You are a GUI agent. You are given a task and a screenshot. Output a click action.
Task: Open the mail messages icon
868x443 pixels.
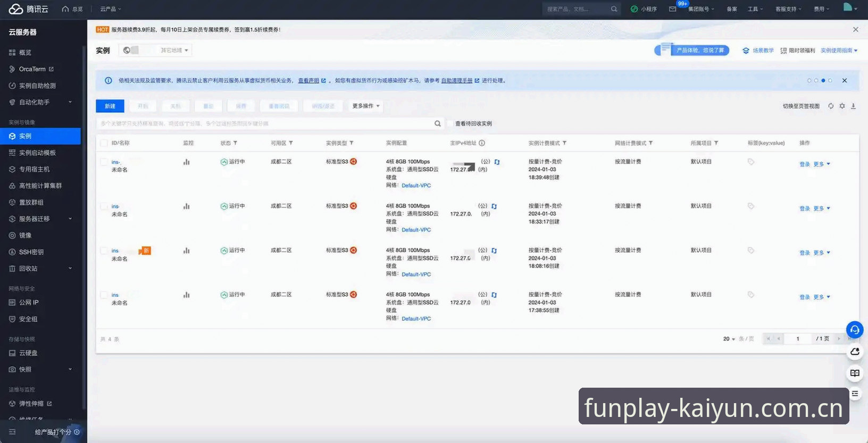click(672, 9)
